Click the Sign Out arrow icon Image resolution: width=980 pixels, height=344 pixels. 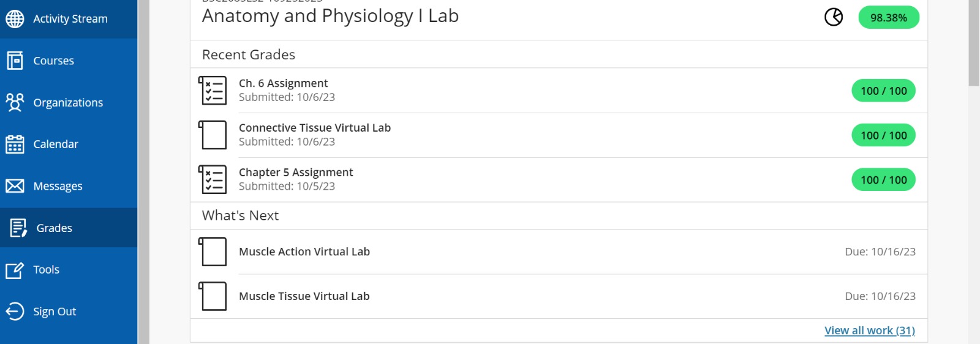(x=15, y=312)
